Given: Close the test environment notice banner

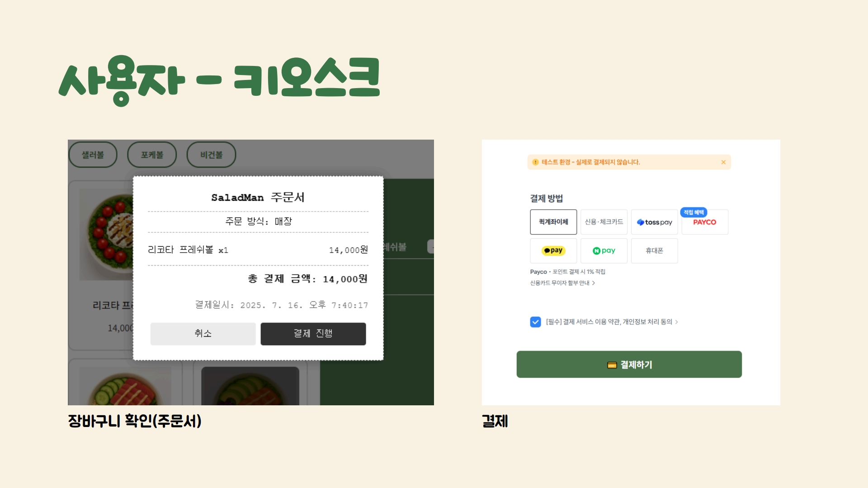Looking at the screenshot, I should tap(723, 162).
